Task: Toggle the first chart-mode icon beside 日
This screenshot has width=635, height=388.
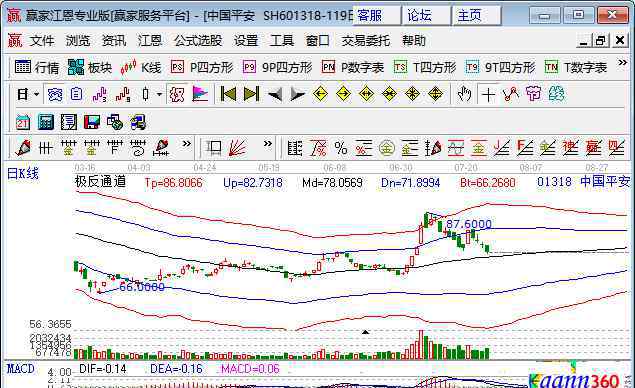Action: click(55, 94)
